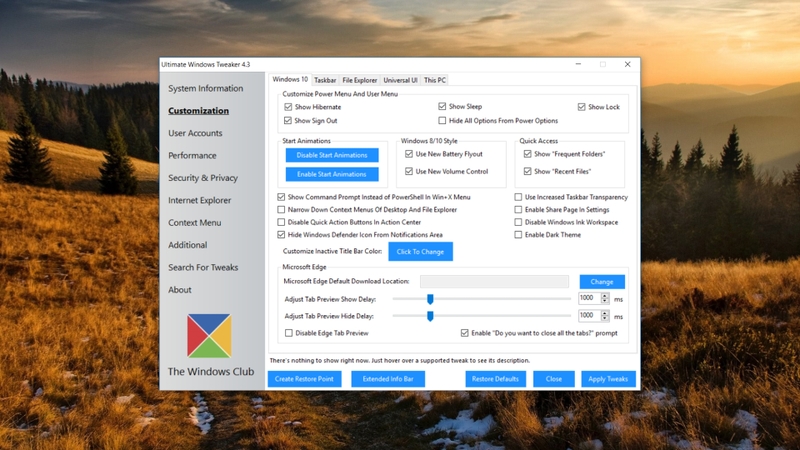Toggle Use New Battery Flyout checkbox
800x450 pixels.
409,154
